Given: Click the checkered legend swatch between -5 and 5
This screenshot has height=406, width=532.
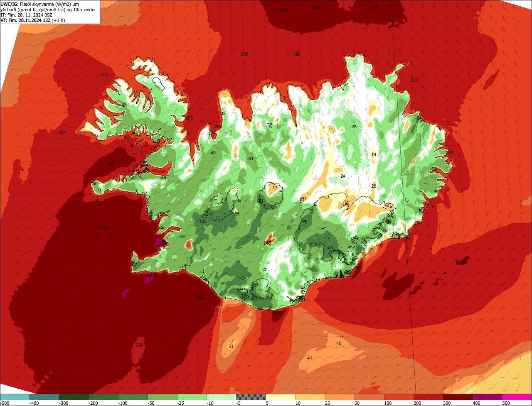Looking at the screenshot, I should click(251, 397).
